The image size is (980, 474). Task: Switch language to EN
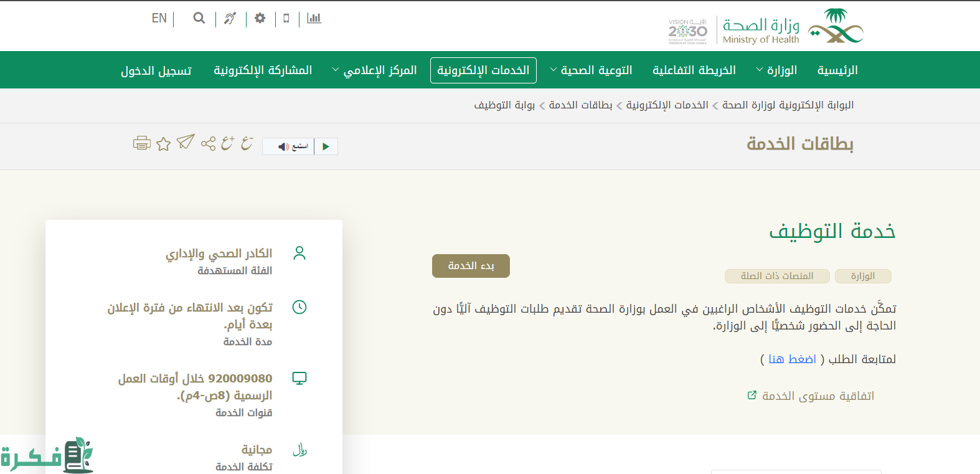(159, 18)
